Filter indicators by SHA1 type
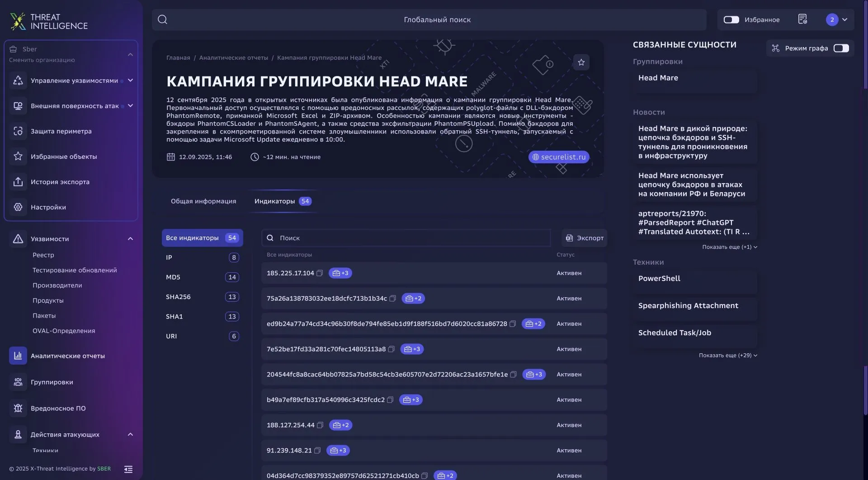 coord(202,317)
